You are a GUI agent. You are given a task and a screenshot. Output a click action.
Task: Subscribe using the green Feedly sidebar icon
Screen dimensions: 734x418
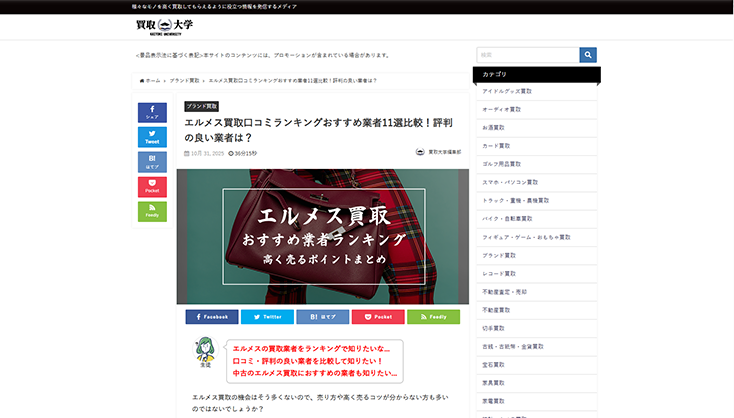click(x=152, y=211)
